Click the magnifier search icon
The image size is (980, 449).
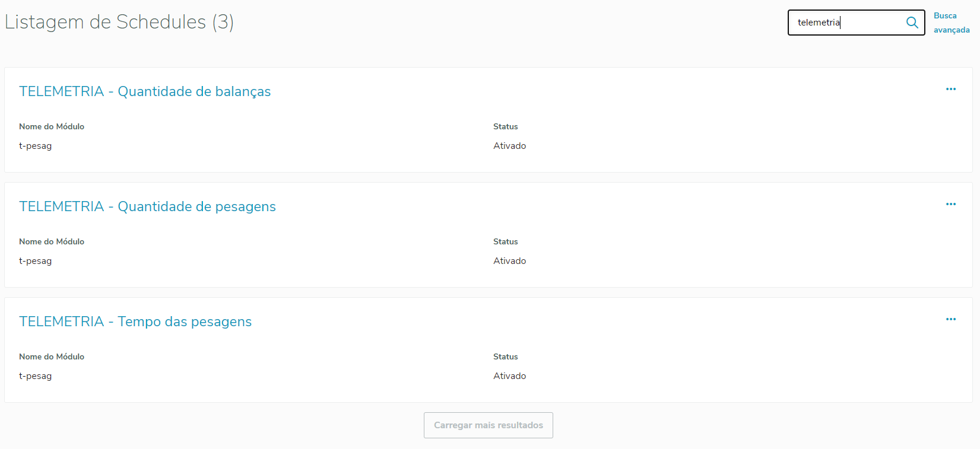pyautogui.click(x=912, y=23)
